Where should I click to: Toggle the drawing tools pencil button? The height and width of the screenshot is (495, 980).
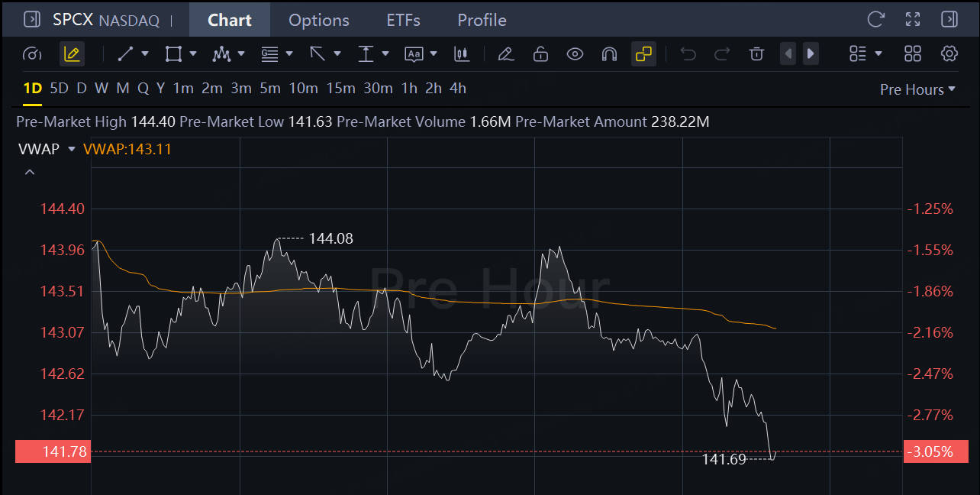coord(72,53)
